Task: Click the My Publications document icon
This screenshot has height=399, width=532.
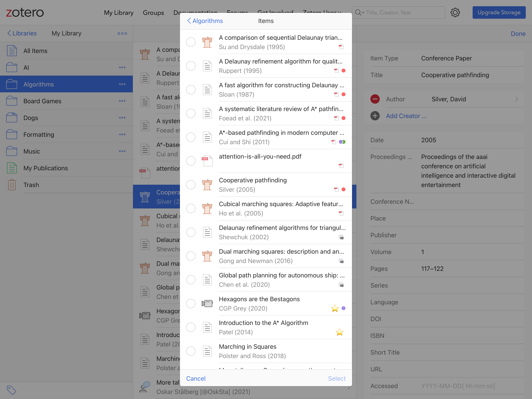Action: coord(12,168)
